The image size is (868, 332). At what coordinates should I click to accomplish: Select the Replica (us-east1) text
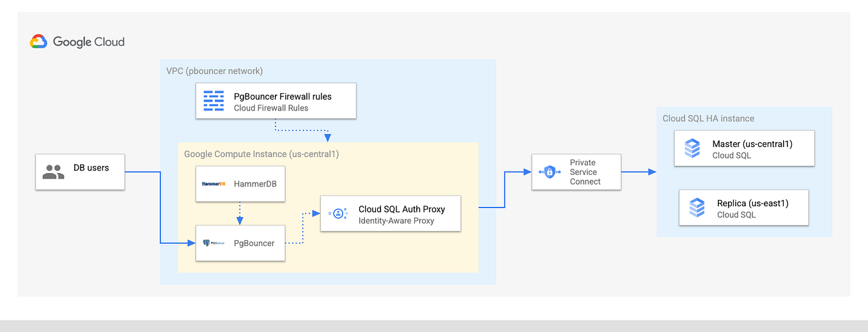pyautogui.click(x=753, y=203)
